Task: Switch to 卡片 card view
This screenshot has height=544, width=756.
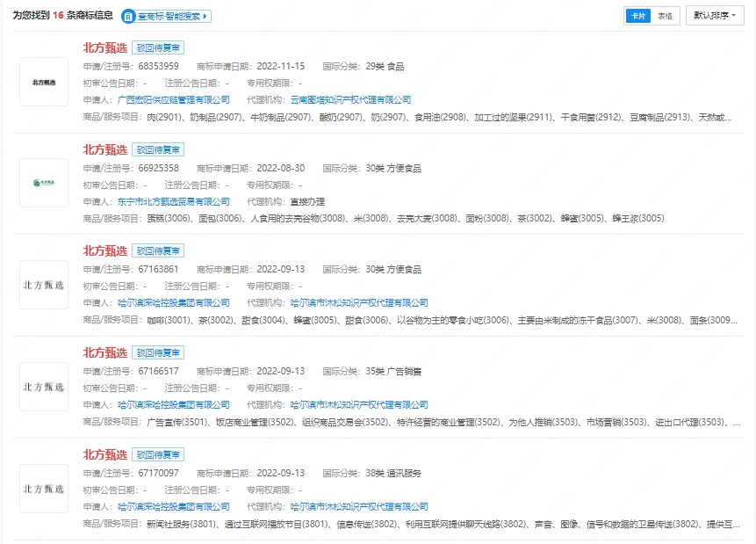Action: click(x=637, y=16)
